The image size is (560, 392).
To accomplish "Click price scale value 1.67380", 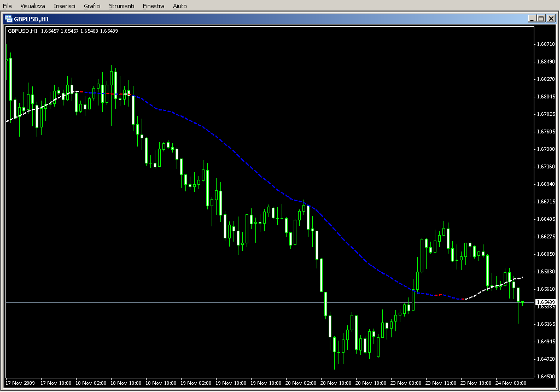I will pos(546,149).
